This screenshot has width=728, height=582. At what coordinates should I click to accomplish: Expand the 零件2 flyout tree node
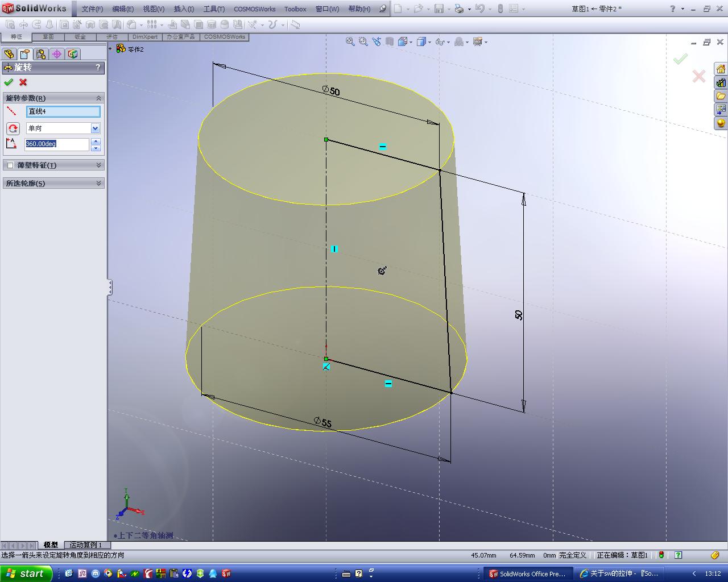tap(111, 49)
